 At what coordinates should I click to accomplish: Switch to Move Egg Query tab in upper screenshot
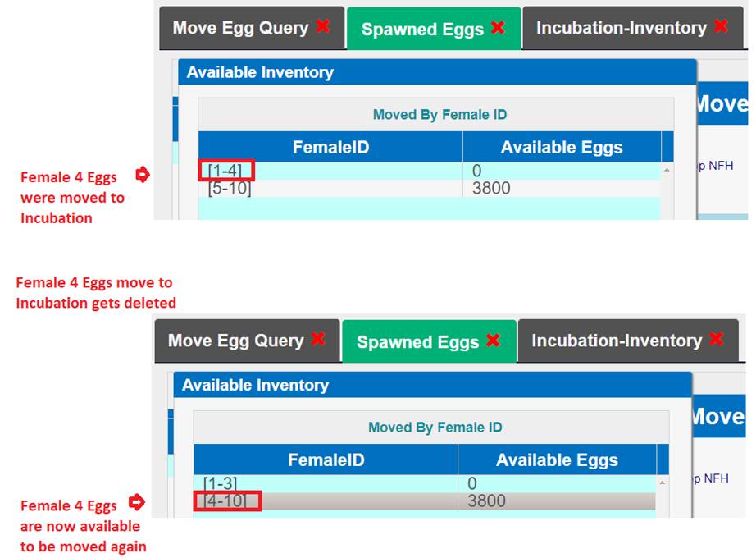pyautogui.click(x=240, y=28)
